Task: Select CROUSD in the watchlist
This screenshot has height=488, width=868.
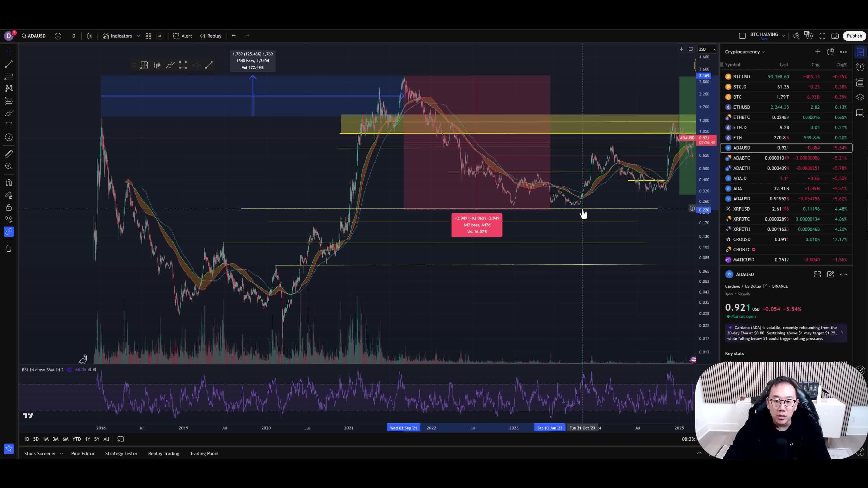Action: tap(786, 239)
